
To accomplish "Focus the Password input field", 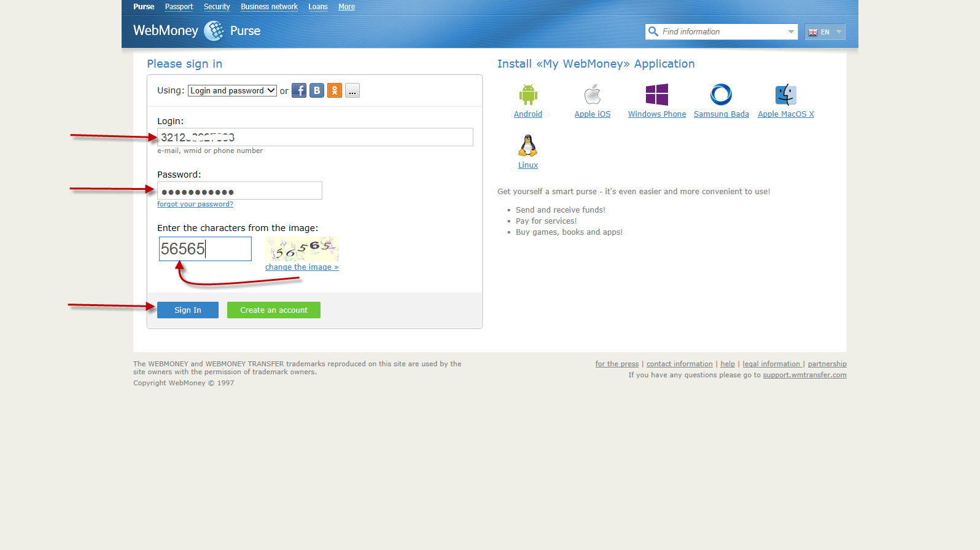I will [x=239, y=191].
